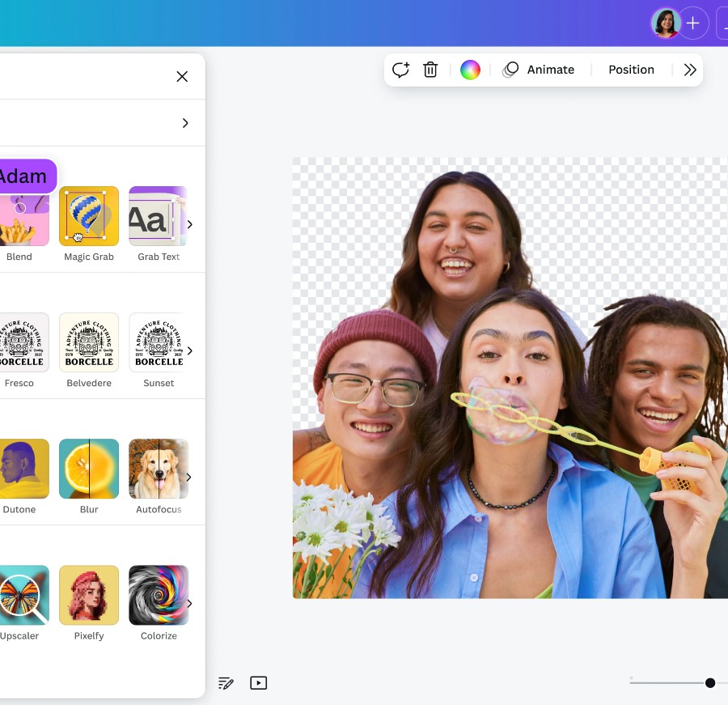Open the notes icon at the bottom
The image size is (728, 705).
coord(226,683)
